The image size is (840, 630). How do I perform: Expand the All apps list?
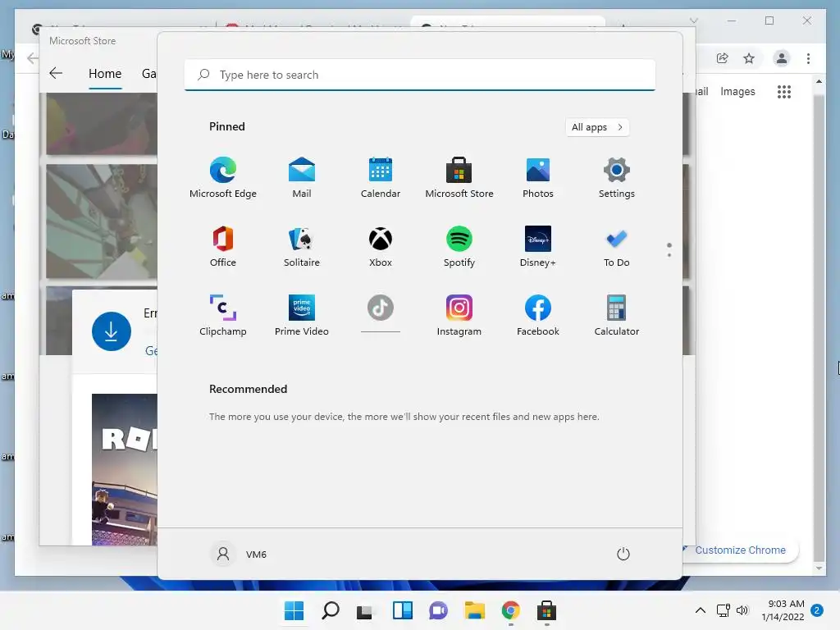click(597, 127)
